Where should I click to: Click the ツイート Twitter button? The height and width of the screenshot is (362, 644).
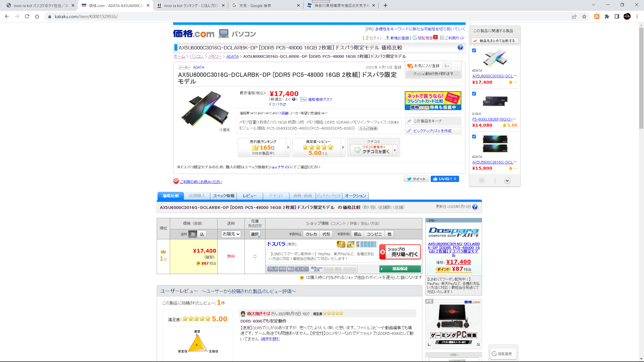416,179
